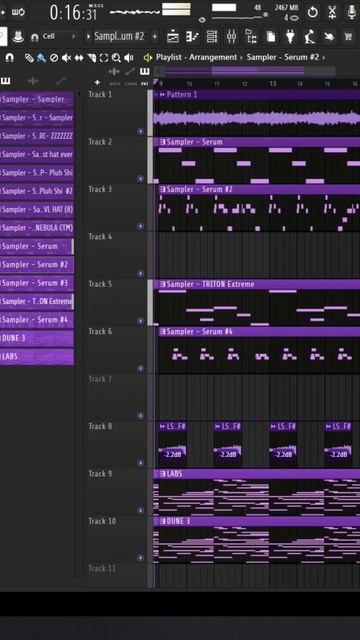360x640 pixels.
Task: Switch picker to PAT tab
Action: tap(144, 84)
